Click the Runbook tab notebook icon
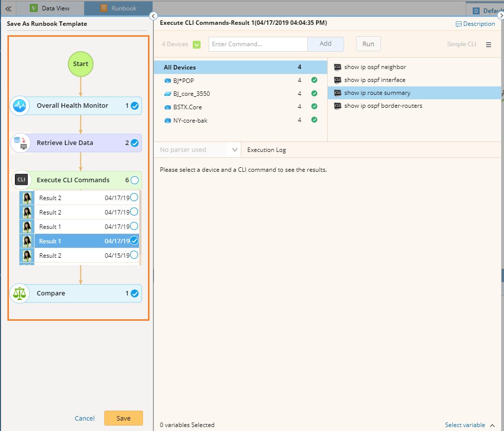 pos(103,8)
